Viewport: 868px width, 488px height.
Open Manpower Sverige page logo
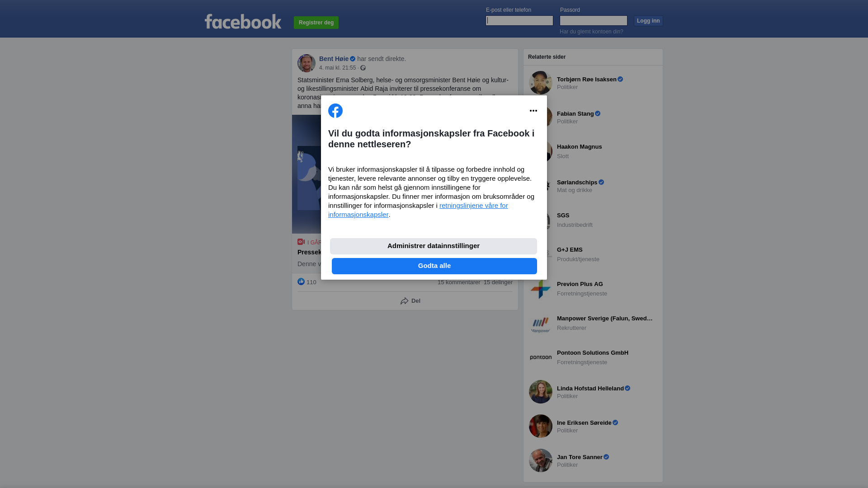click(x=541, y=323)
